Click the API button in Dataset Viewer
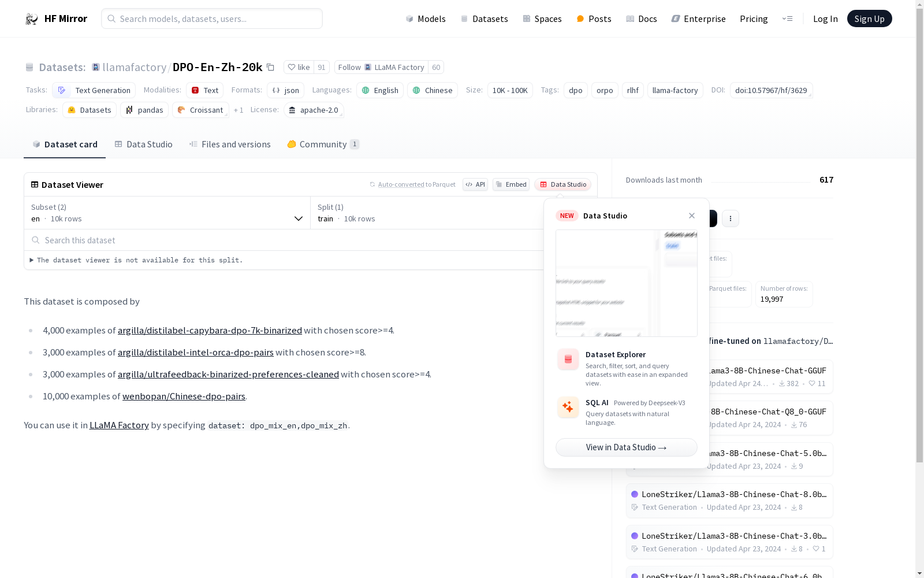Screen dimensions: 924x578 (x=475, y=184)
